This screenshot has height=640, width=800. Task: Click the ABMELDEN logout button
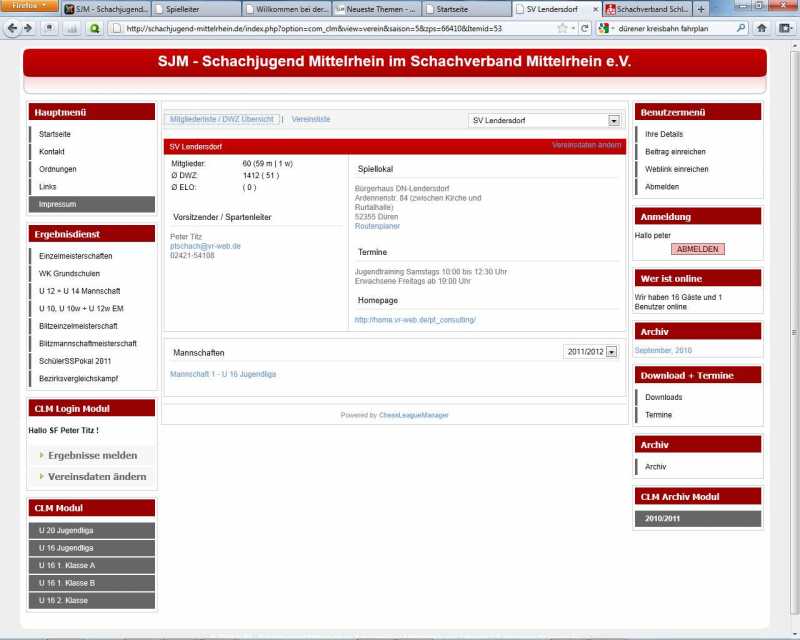[697, 249]
